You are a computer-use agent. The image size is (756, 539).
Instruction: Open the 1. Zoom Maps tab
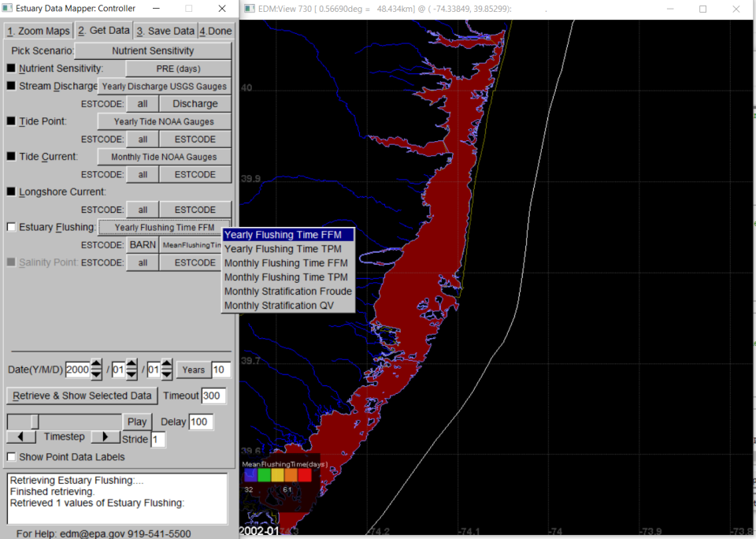coord(38,31)
